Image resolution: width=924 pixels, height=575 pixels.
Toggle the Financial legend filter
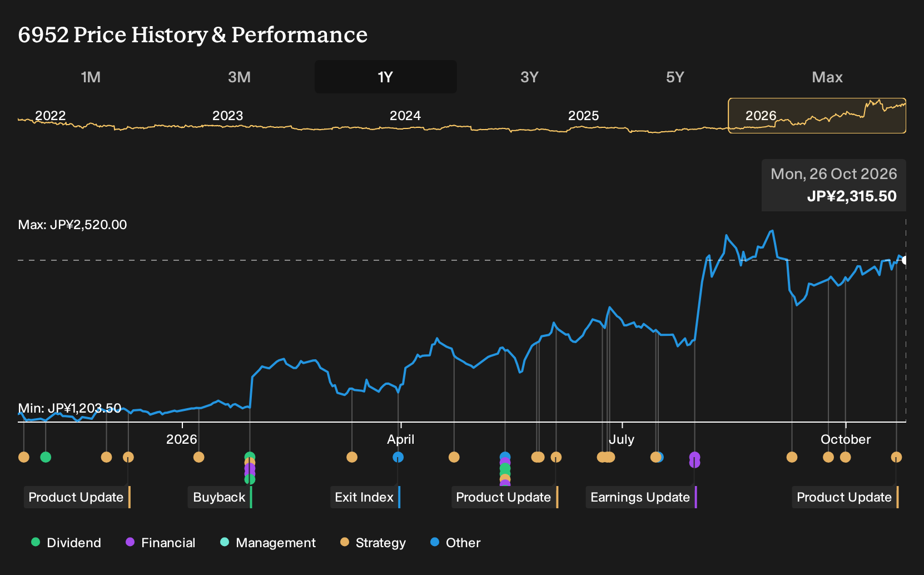pos(161,543)
